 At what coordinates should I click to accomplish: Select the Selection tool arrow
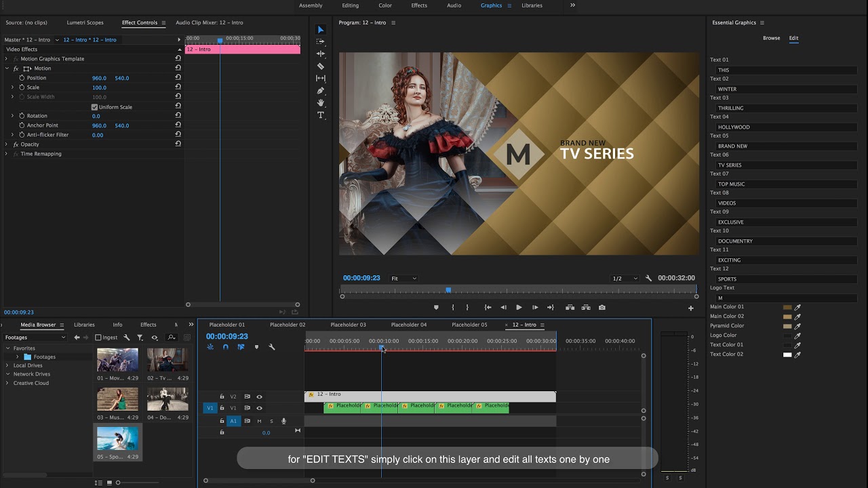click(321, 30)
